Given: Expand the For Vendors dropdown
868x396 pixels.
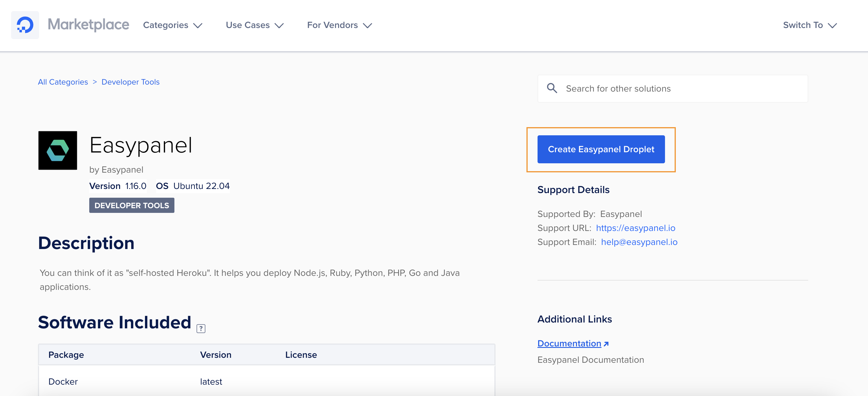Looking at the screenshot, I should pyautogui.click(x=339, y=25).
